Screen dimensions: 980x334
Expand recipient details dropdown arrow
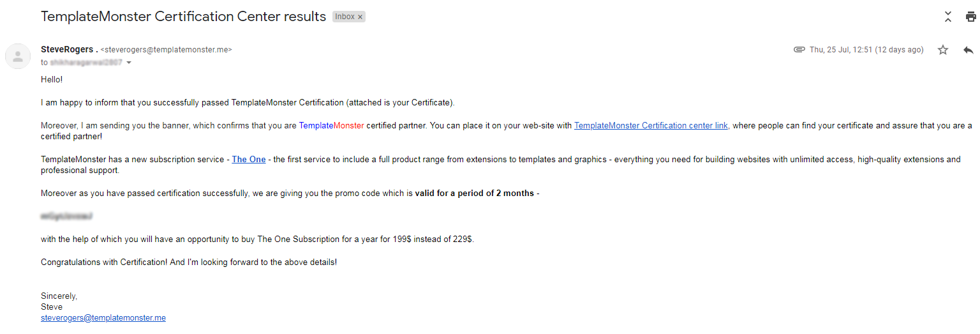tap(129, 63)
